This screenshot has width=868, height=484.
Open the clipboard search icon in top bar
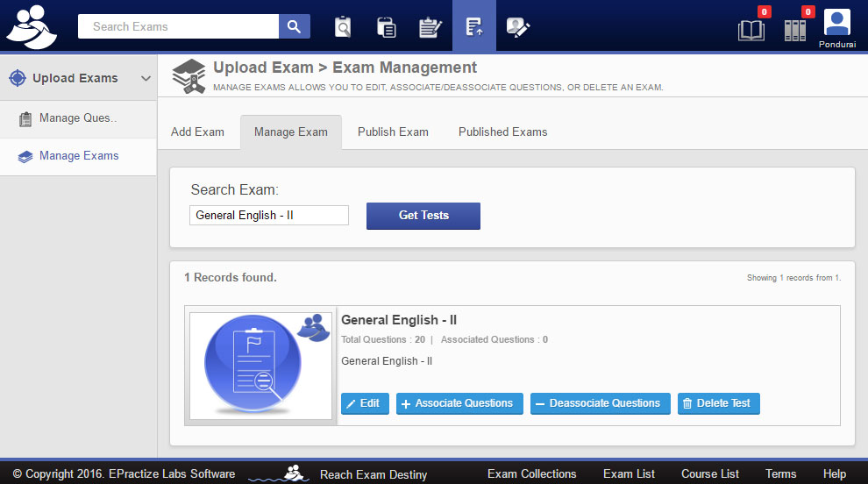click(x=343, y=27)
